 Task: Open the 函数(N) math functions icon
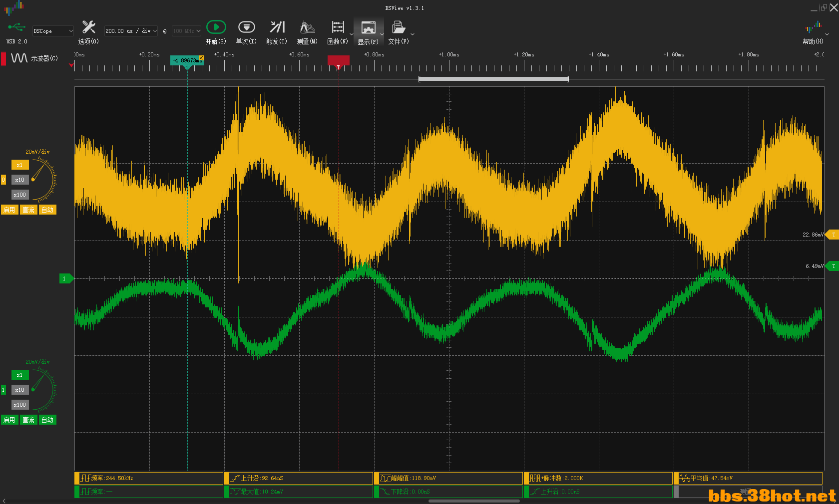click(x=338, y=27)
